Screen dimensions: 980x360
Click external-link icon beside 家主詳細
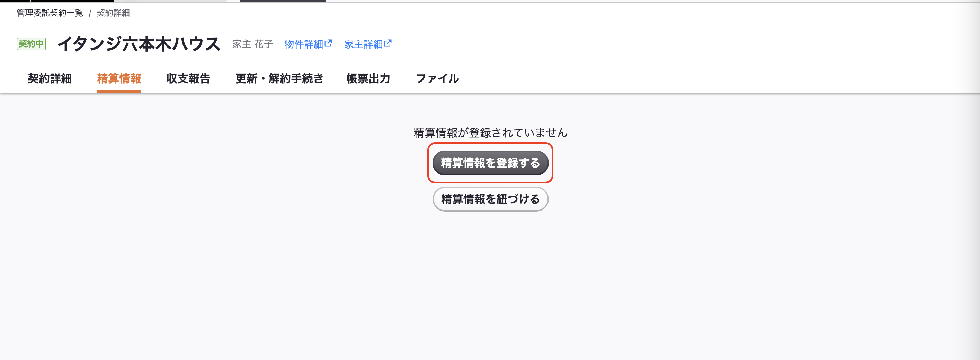387,43
